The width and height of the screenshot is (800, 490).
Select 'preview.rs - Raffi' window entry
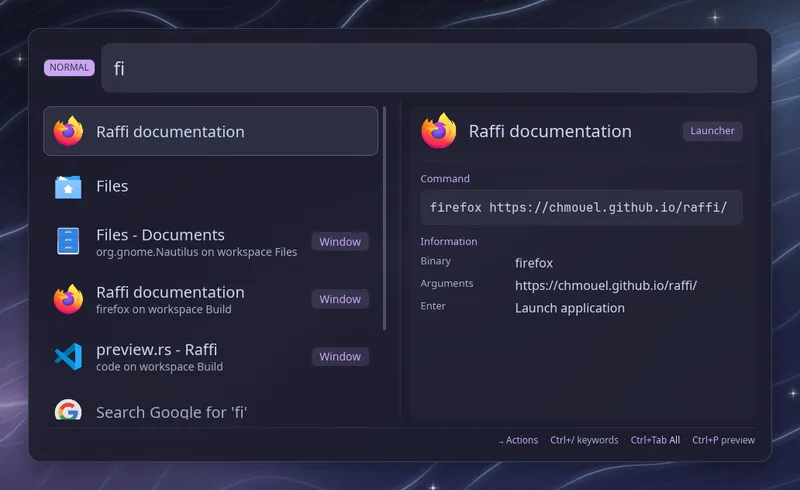coord(211,356)
